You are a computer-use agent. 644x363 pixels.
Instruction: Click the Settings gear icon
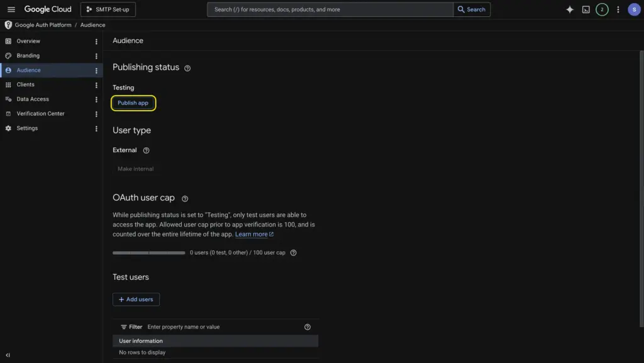coord(8,128)
